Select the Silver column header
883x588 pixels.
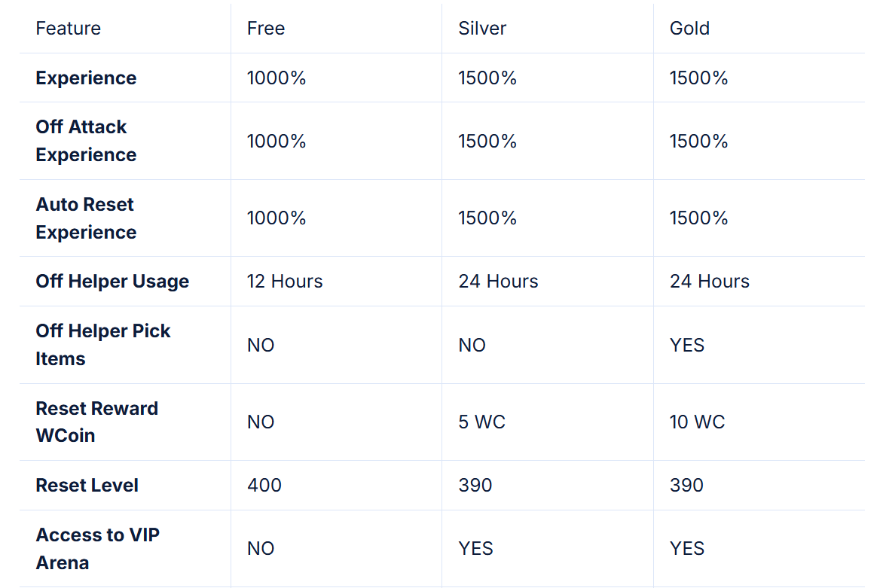pyautogui.click(x=482, y=29)
